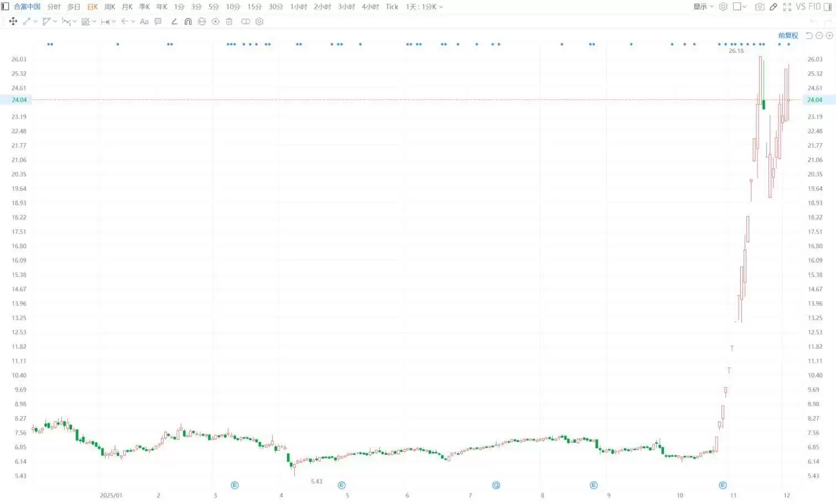The height and width of the screenshot is (504, 836).
Task: Open chart settings gear next to 显示
Action: tap(723, 7)
